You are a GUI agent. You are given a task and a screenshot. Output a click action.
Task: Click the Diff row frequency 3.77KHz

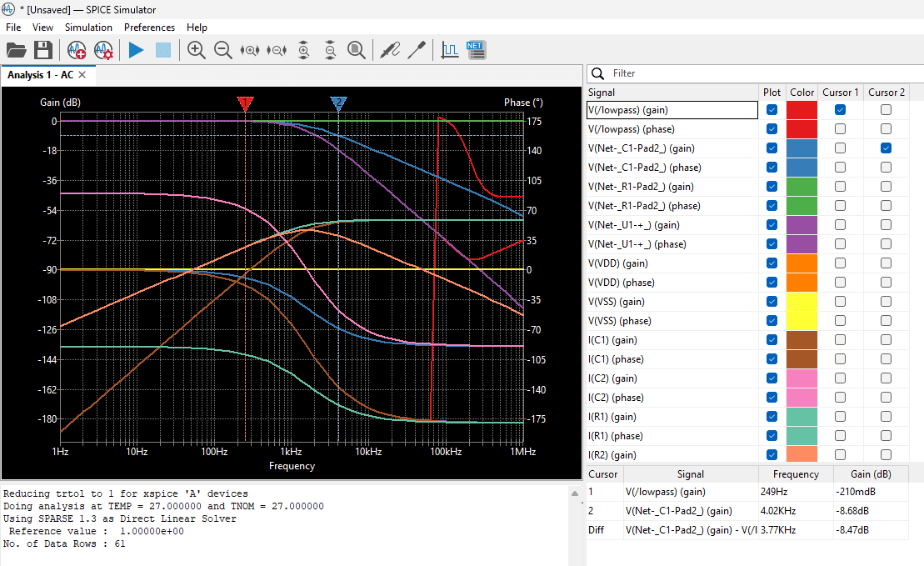778,530
